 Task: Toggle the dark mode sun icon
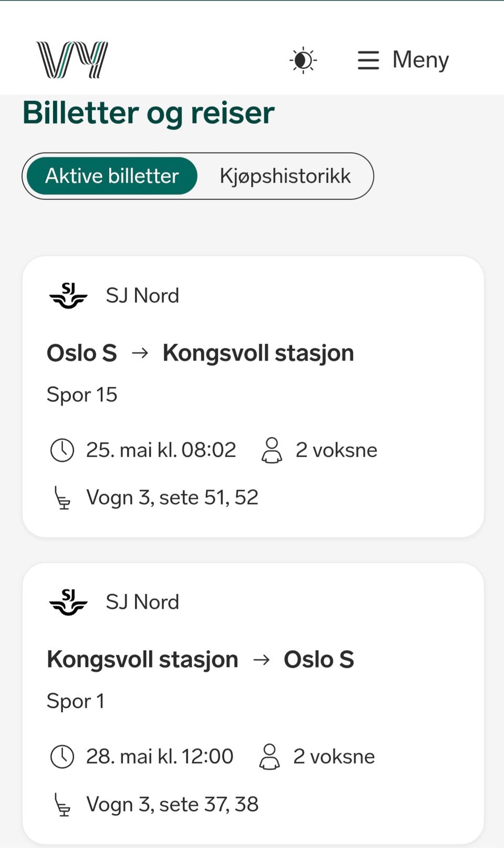coord(303,60)
